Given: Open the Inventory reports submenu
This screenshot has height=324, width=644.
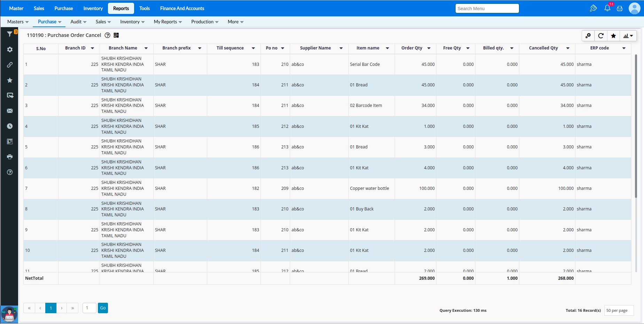Looking at the screenshot, I should coord(132,22).
